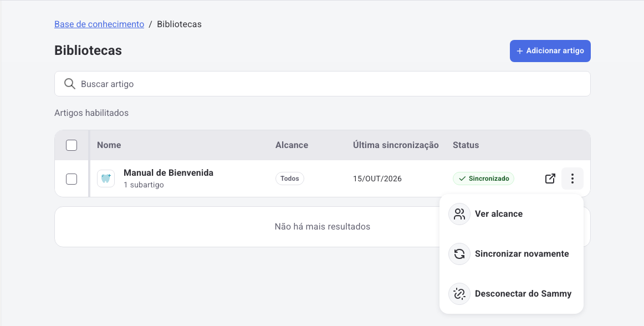Choose Sincronizar novamente menu option
The height and width of the screenshot is (326, 644).
(512, 253)
